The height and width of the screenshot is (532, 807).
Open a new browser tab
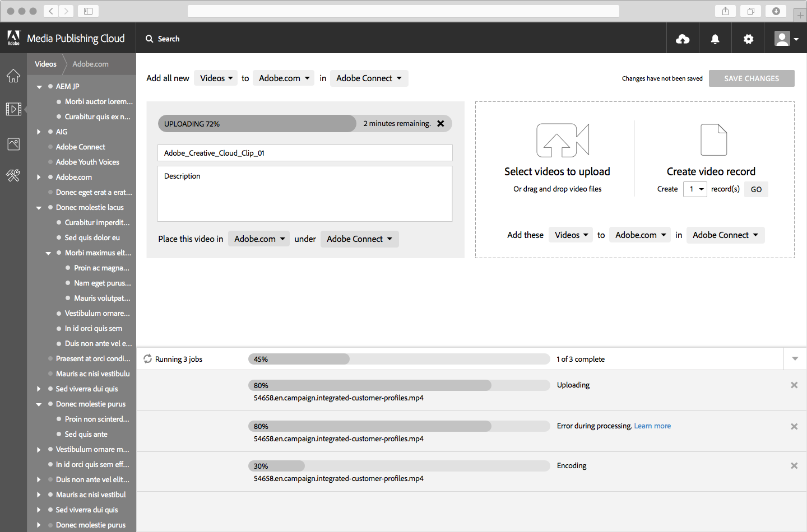[800, 15]
